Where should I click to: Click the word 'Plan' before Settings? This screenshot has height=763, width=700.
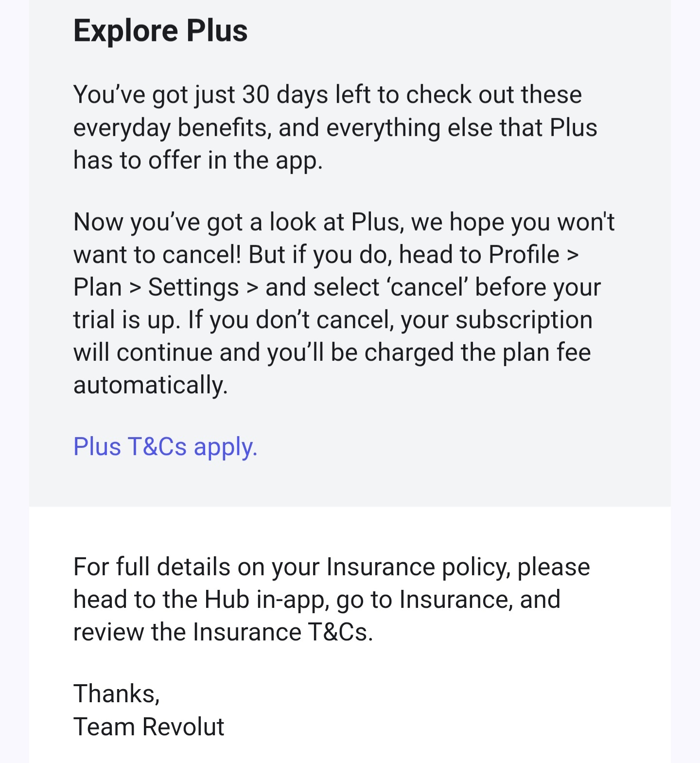(97, 287)
